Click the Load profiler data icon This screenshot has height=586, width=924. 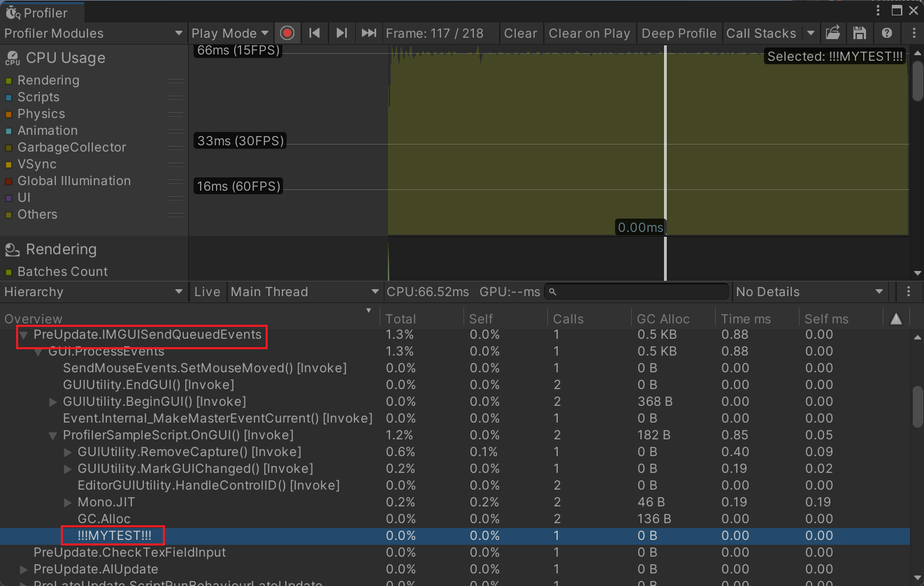click(832, 33)
